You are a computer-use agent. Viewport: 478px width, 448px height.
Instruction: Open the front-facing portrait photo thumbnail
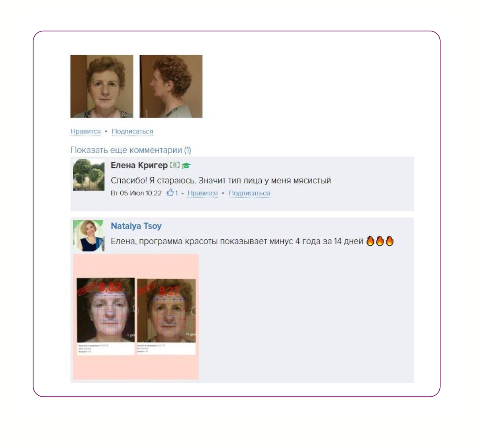click(102, 86)
